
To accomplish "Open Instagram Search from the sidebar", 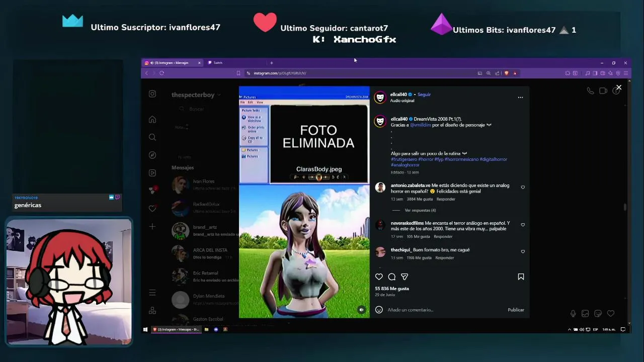I will tap(152, 137).
